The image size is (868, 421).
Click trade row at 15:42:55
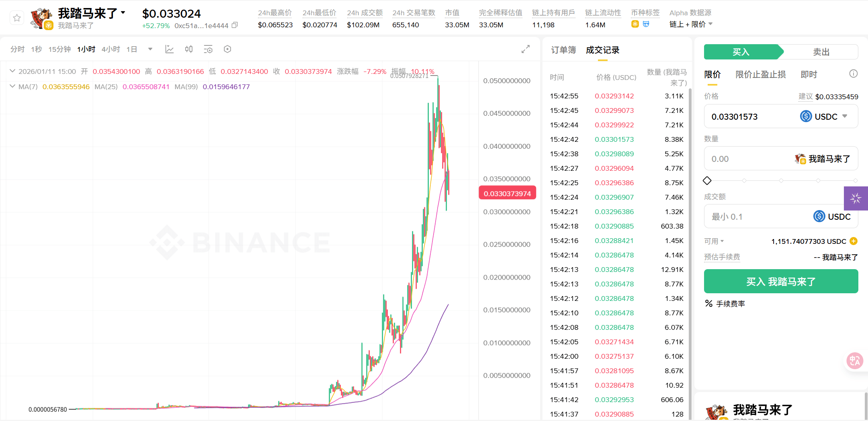(617, 96)
